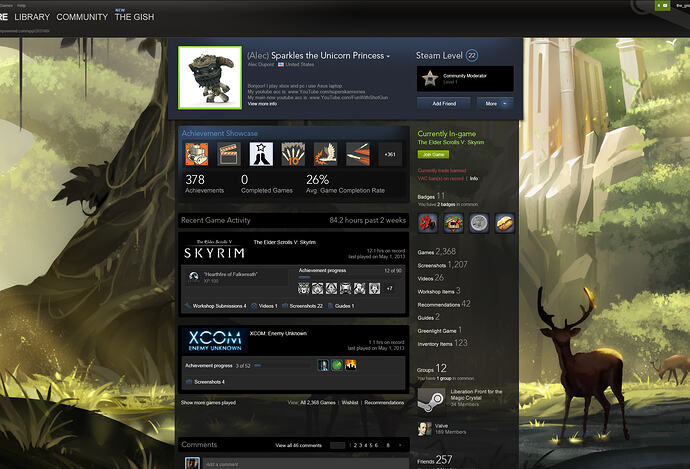Click the Add a comment field
The width and height of the screenshot is (690, 469).
pos(305,464)
